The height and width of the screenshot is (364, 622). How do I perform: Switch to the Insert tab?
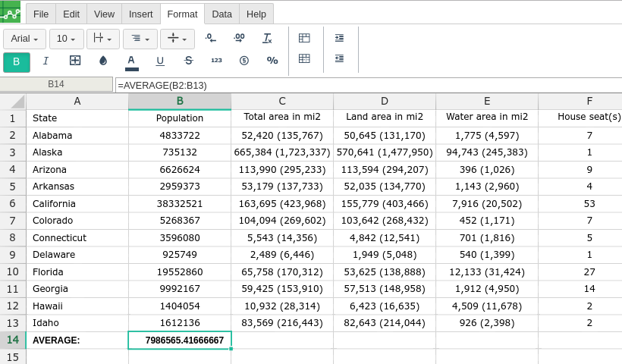(140, 14)
